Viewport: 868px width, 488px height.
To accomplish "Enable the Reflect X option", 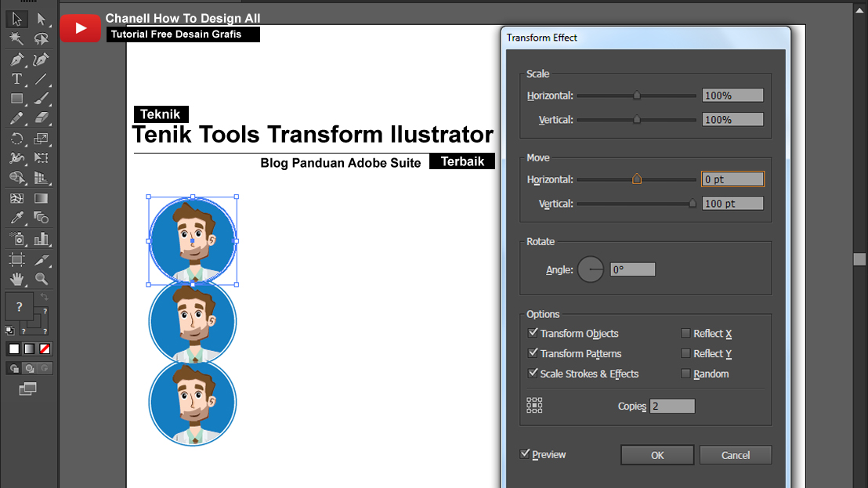I will [685, 333].
